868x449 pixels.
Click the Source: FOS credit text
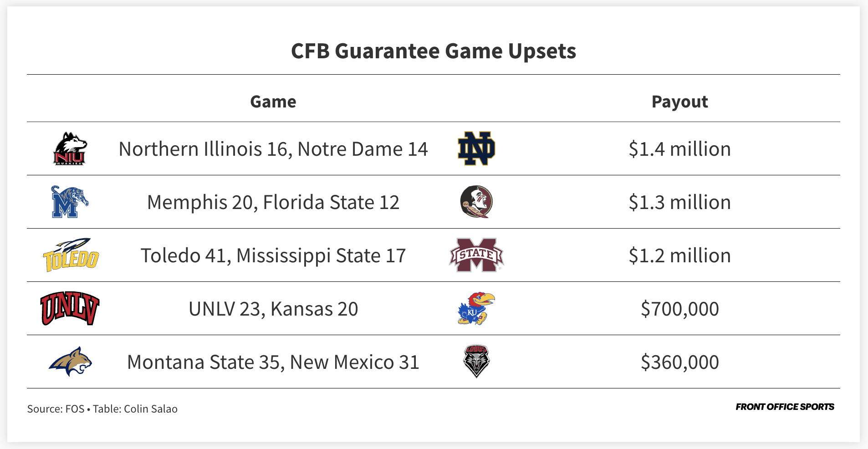click(x=56, y=409)
